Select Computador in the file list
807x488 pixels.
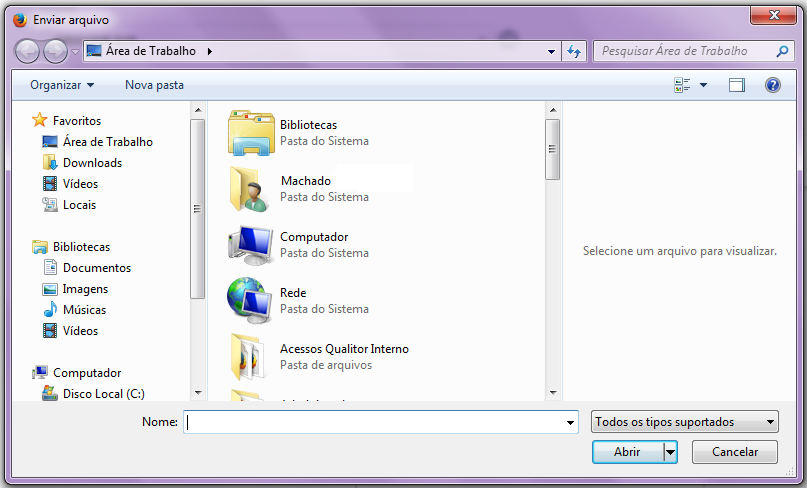[x=314, y=237]
